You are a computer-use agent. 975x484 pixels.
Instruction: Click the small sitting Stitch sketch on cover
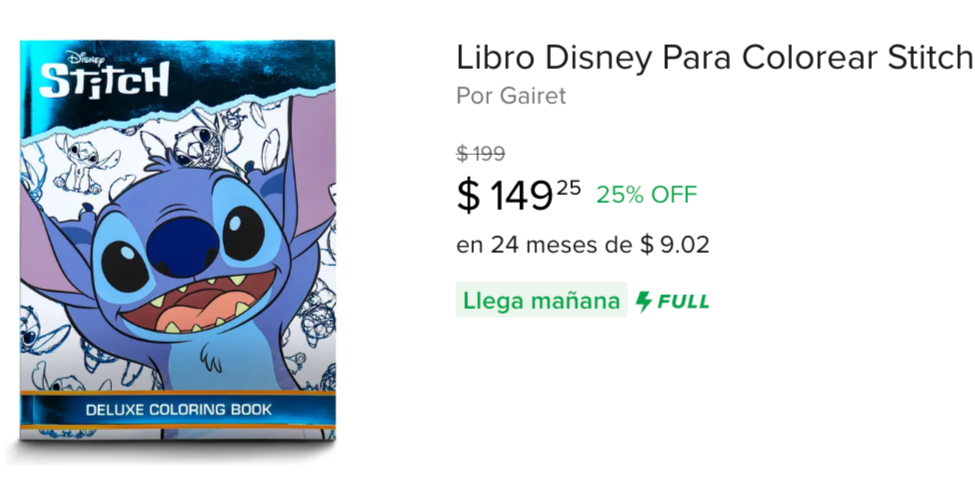click(80, 165)
